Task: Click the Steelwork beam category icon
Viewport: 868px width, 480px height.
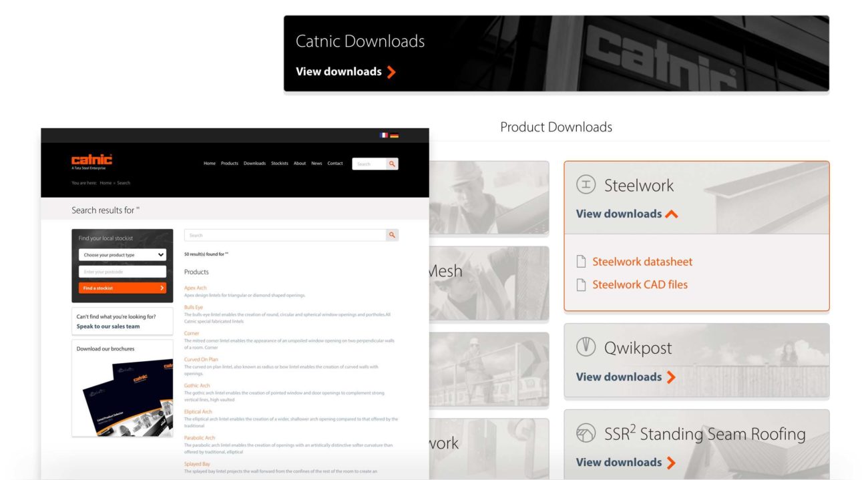Action: pos(586,185)
